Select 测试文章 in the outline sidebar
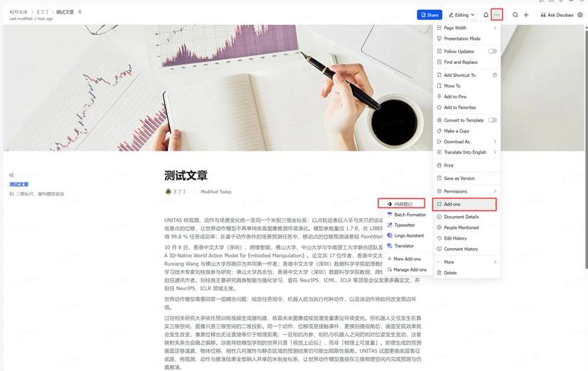 click(x=19, y=184)
